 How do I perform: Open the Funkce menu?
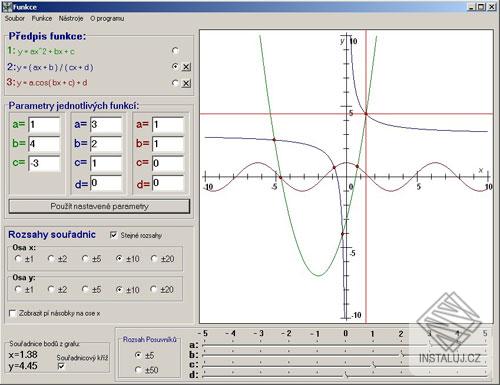pyautogui.click(x=42, y=18)
